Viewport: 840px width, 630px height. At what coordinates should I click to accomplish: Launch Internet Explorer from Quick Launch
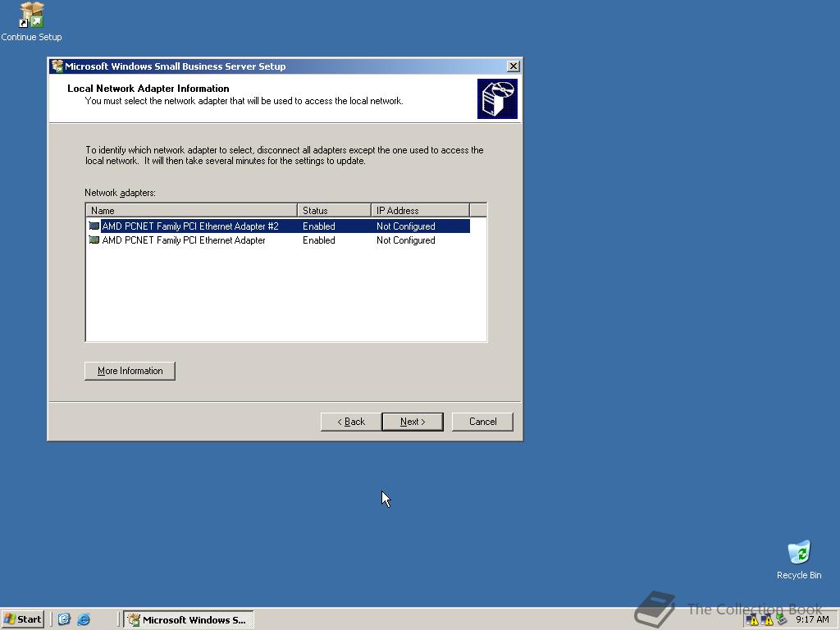point(84,619)
